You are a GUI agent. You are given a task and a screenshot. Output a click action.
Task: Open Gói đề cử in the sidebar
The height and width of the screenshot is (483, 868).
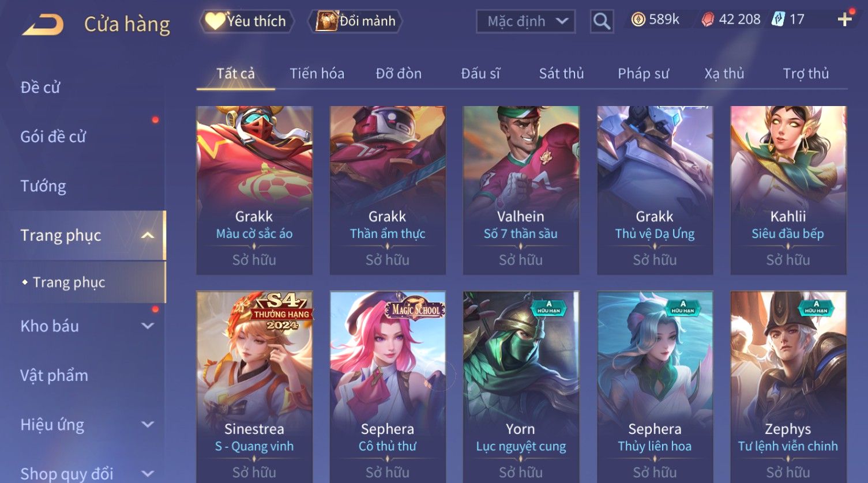point(53,137)
